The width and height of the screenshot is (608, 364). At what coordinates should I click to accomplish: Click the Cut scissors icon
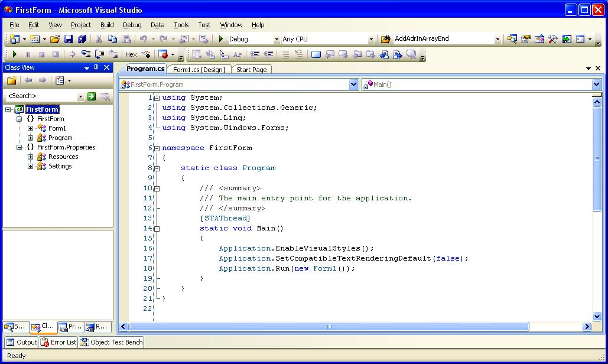pos(99,39)
